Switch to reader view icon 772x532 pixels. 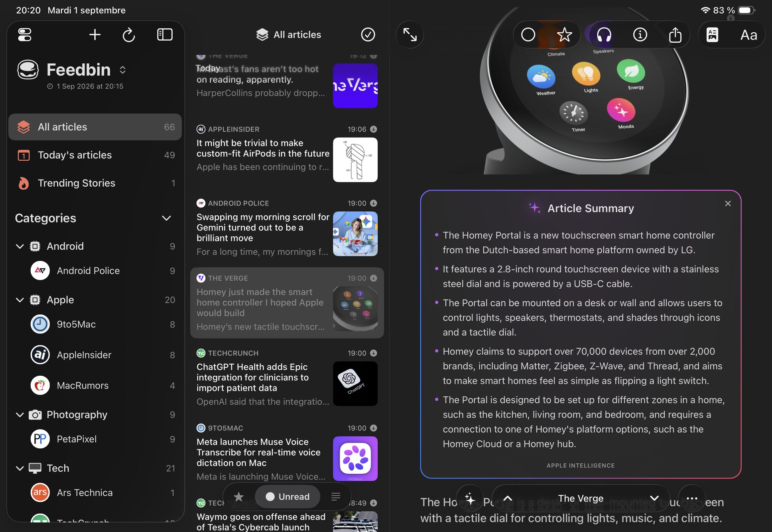[x=712, y=35]
